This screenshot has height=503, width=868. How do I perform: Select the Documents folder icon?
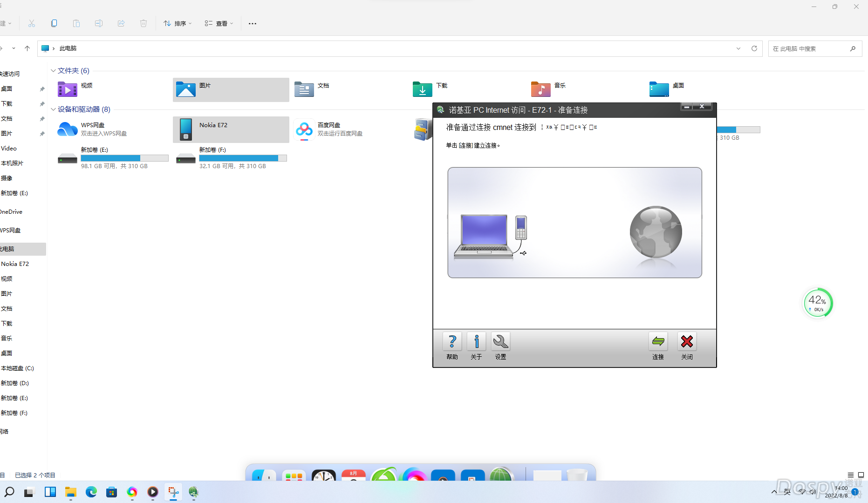pos(304,89)
